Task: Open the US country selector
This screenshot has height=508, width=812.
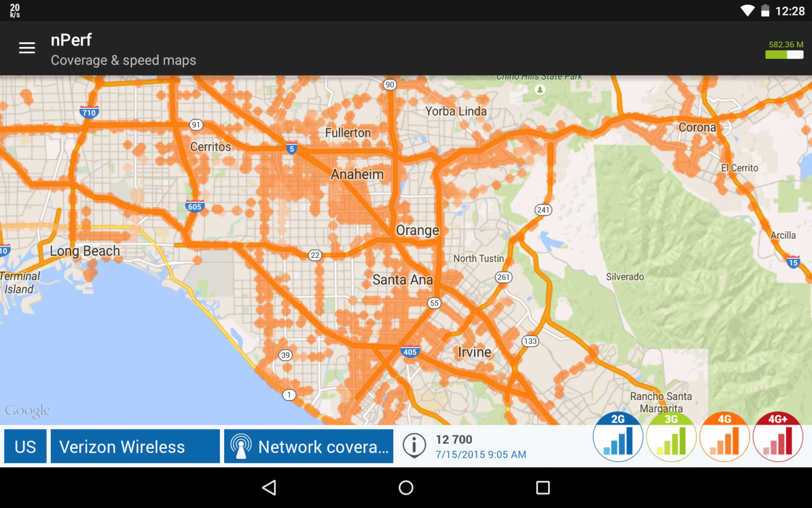Action: pos(25,446)
